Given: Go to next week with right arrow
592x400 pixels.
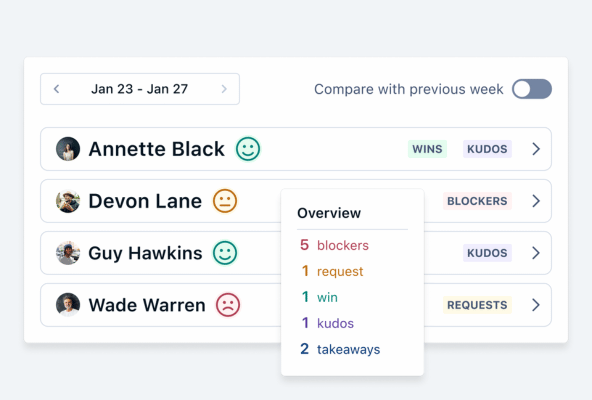Looking at the screenshot, I should [224, 89].
